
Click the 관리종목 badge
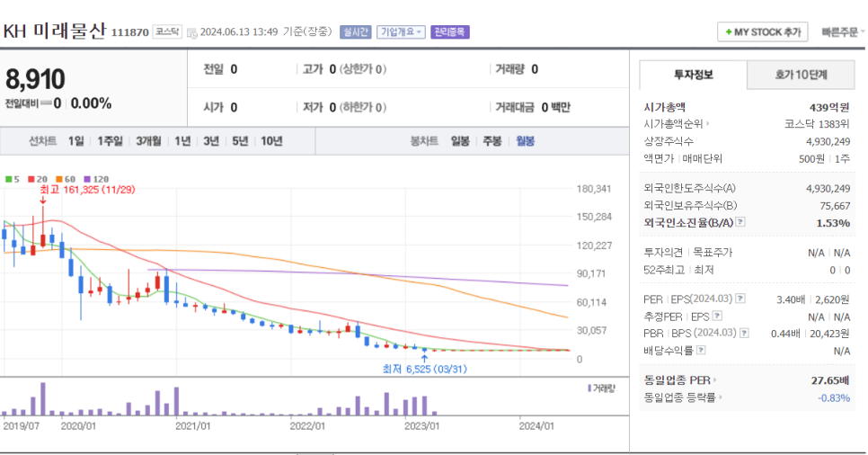[x=449, y=32]
